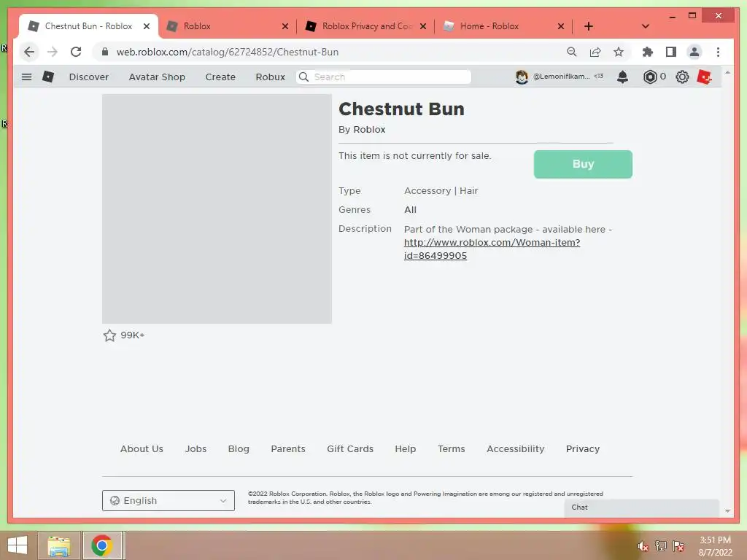Reload the Chestnut Bun page

pyautogui.click(x=76, y=52)
